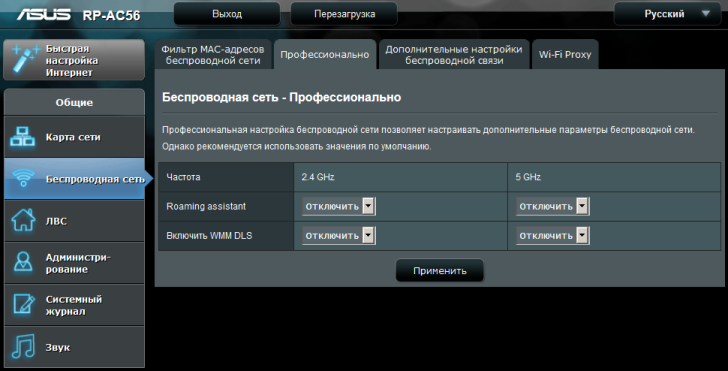
Task: Open WMM DLS dropdown for 2.4 GHz
Action: 338,236
